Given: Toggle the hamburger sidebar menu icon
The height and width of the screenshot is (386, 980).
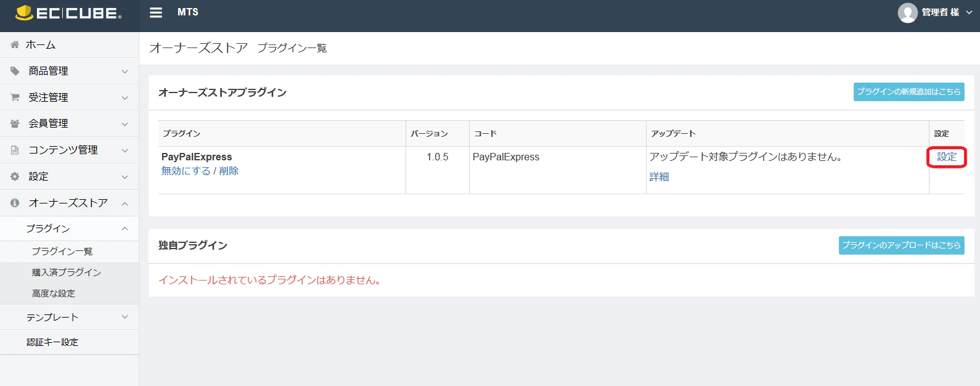Looking at the screenshot, I should (156, 12).
